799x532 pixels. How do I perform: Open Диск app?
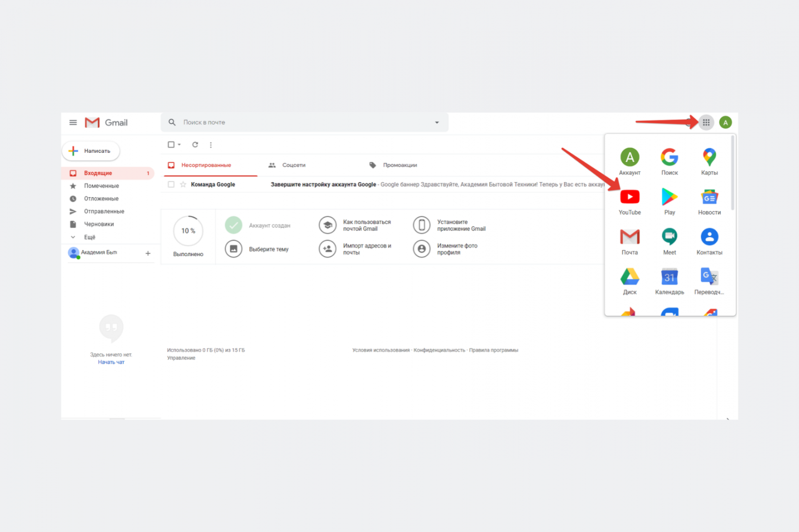click(x=630, y=281)
